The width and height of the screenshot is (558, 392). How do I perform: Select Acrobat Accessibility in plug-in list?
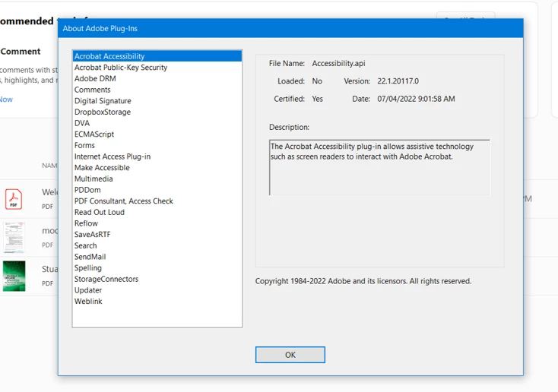click(x=157, y=56)
